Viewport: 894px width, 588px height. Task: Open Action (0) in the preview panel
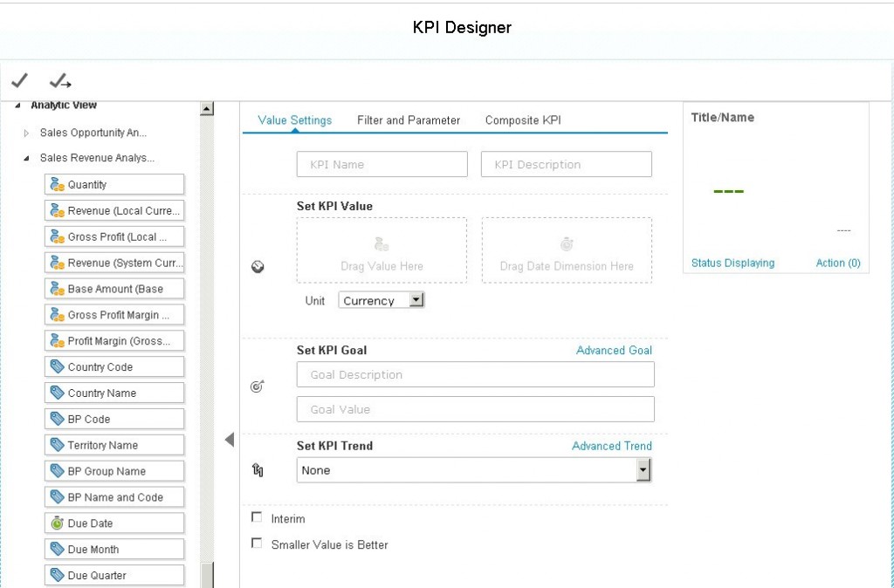(837, 262)
